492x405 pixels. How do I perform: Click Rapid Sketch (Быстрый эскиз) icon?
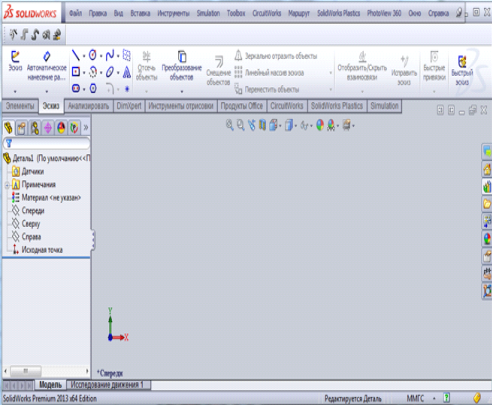(x=462, y=71)
